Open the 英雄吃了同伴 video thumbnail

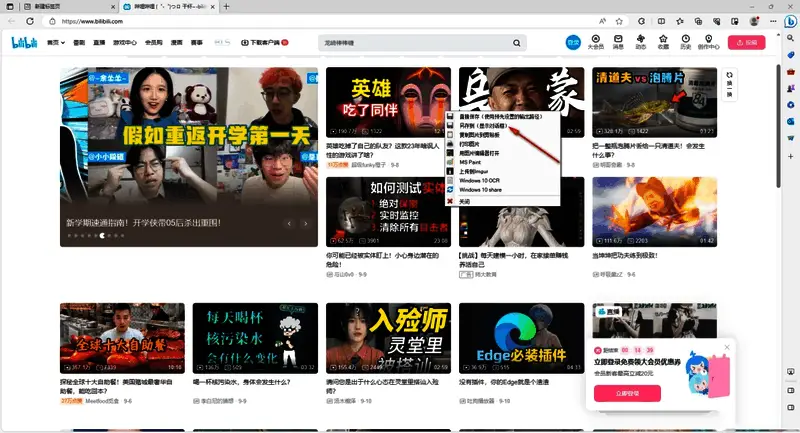coord(388,103)
